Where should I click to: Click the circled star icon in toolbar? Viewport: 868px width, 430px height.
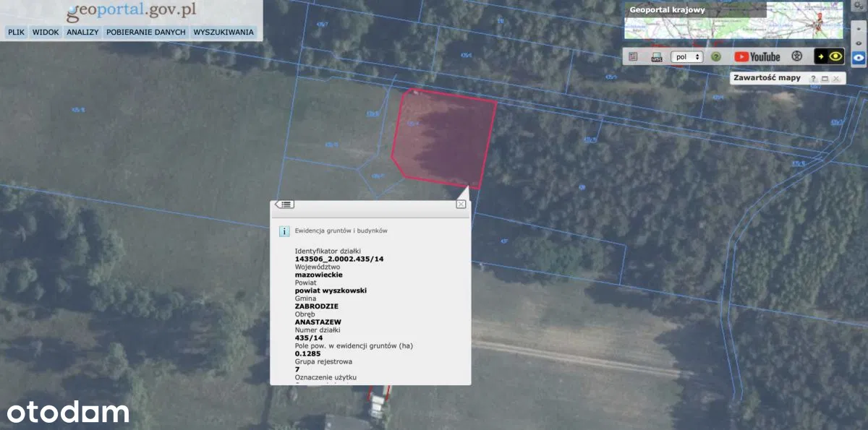point(796,56)
